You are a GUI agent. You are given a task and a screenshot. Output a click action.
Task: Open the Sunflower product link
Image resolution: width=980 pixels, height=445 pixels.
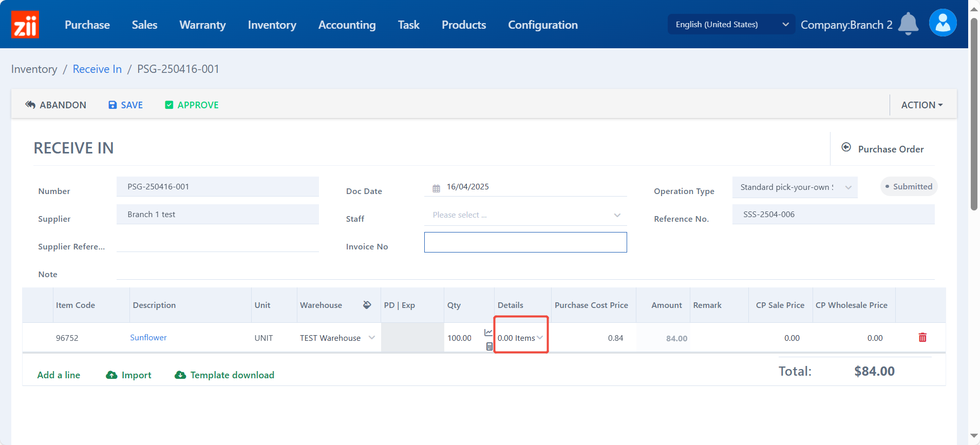pyautogui.click(x=148, y=337)
